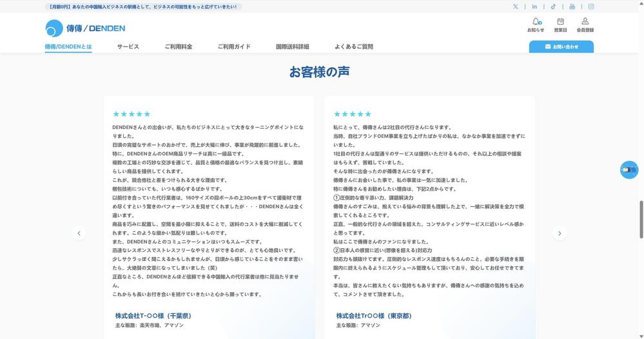The width and height of the screenshot is (644, 339).
Task: Click 株式会社T-〇〇様（千葉県） customer name
Action: (153, 316)
